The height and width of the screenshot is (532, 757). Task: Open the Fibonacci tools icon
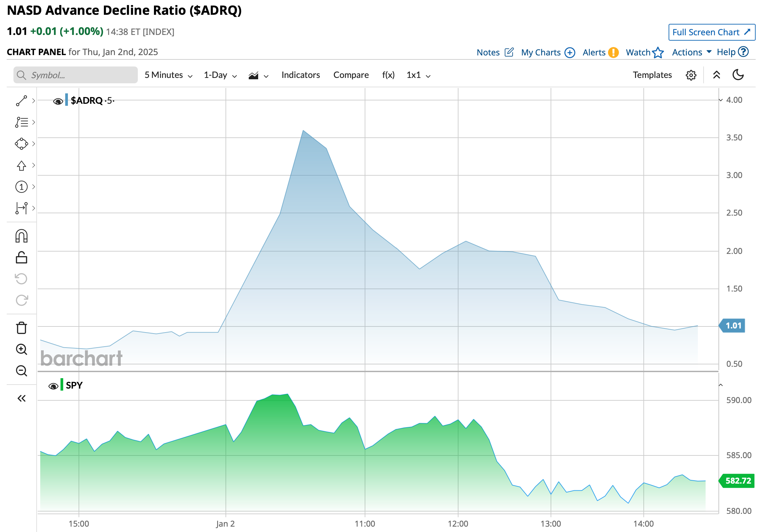(22, 122)
